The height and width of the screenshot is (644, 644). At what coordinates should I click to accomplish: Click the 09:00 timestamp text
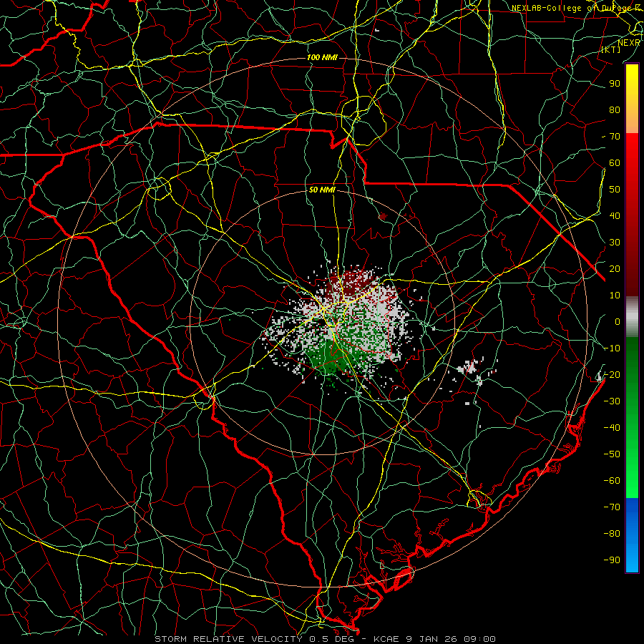coord(479,639)
